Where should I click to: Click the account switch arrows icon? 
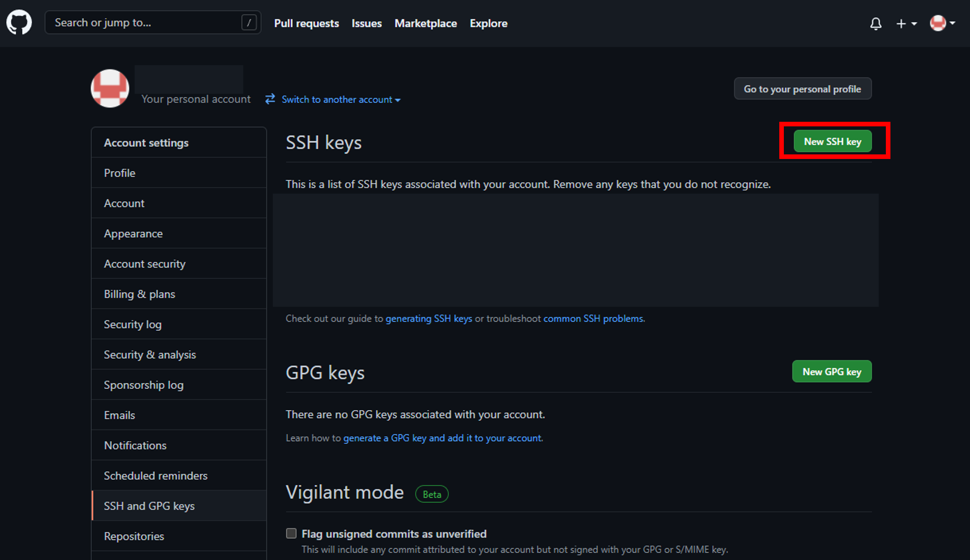270,99
